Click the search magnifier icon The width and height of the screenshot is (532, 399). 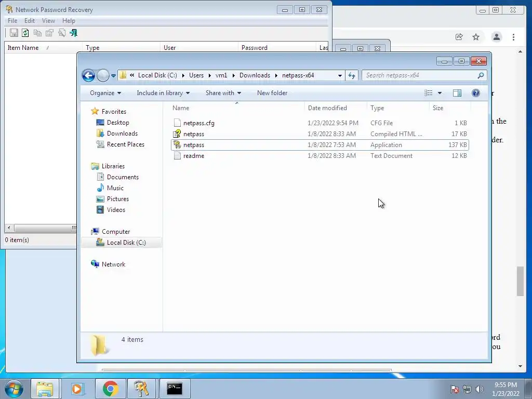click(x=481, y=75)
